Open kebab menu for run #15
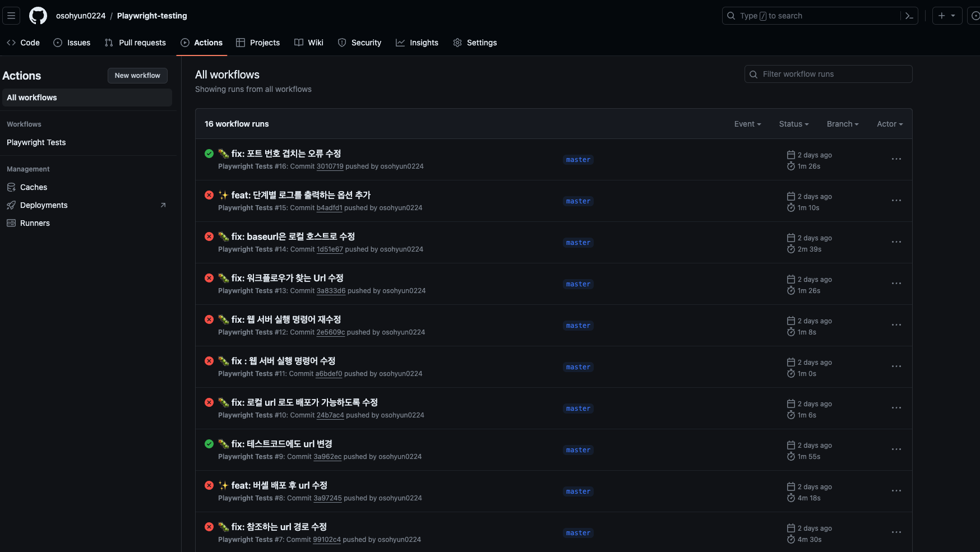Screen dimensions: 980x552 point(896,201)
